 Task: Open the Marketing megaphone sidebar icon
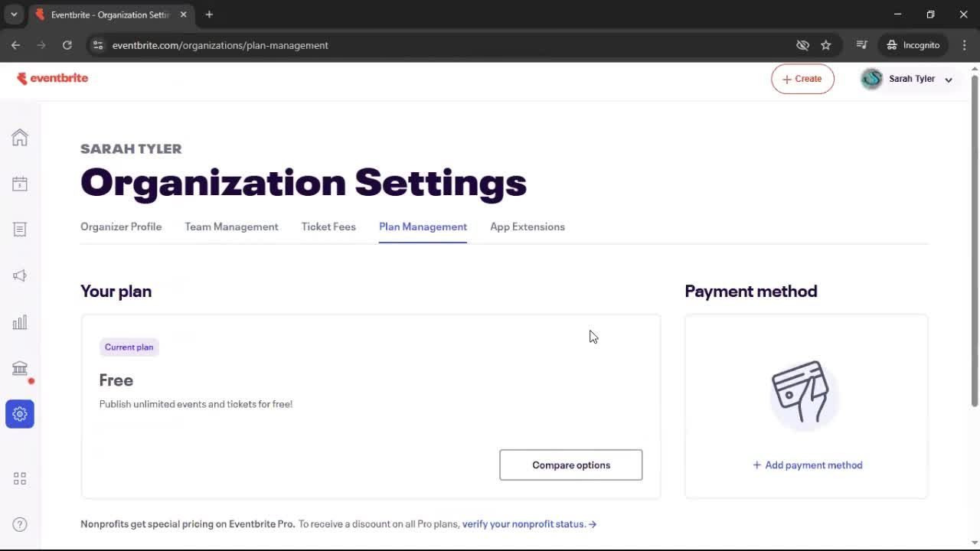click(x=20, y=275)
